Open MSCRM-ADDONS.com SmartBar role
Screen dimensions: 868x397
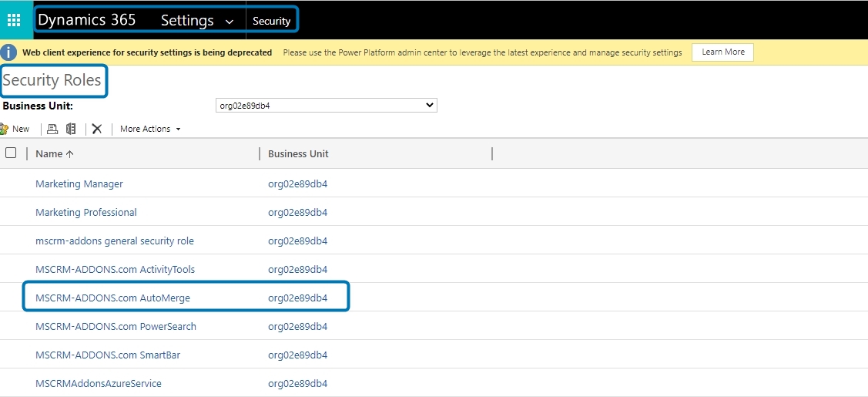[x=107, y=355]
